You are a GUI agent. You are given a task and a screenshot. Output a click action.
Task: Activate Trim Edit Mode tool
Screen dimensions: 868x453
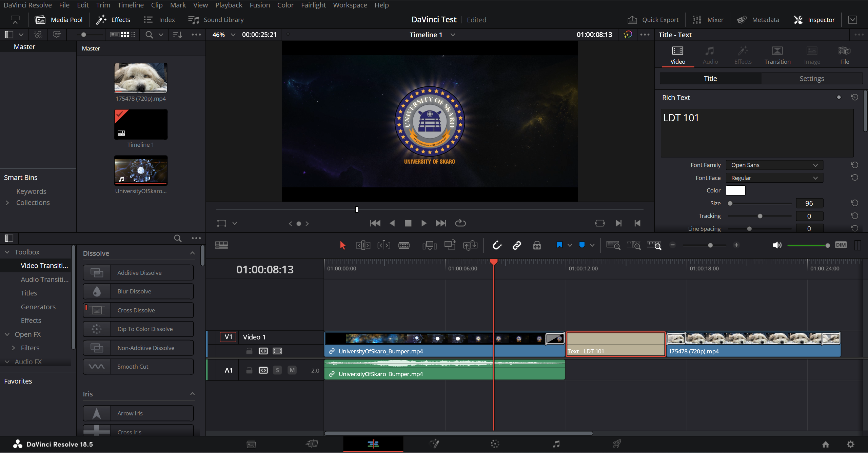(x=363, y=245)
